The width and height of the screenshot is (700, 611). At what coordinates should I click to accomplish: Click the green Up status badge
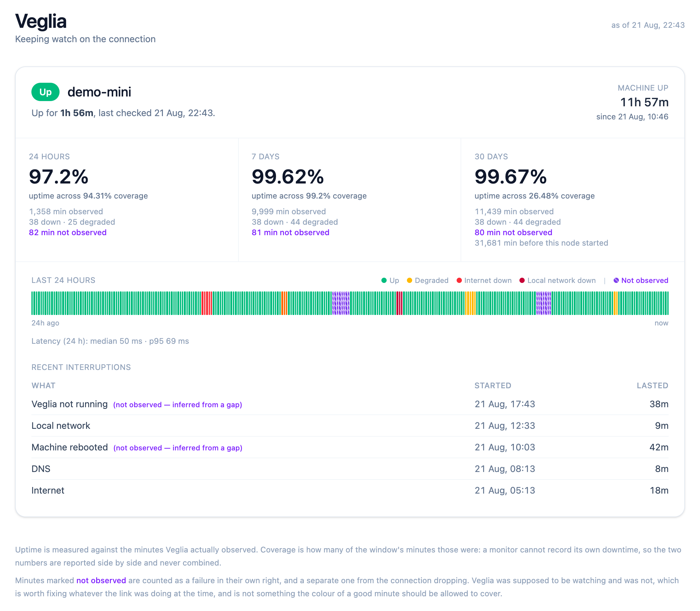(x=45, y=92)
